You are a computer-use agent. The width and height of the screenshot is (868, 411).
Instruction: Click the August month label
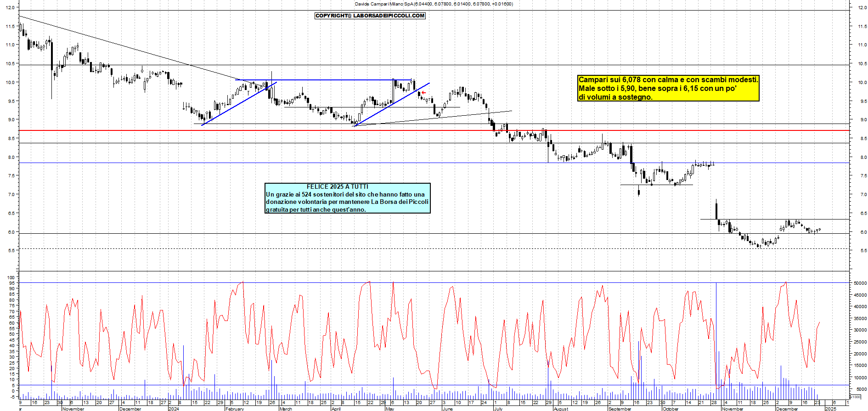(561, 409)
